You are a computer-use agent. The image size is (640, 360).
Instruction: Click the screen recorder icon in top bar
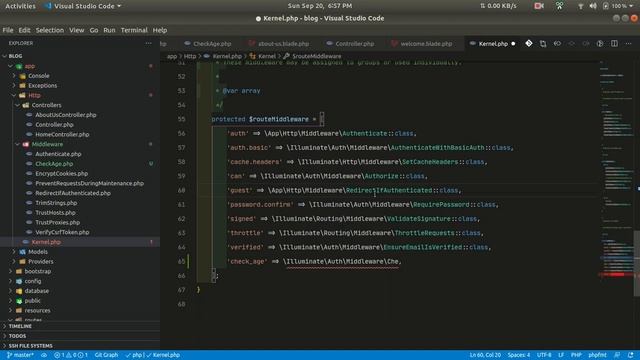[539, 6]
